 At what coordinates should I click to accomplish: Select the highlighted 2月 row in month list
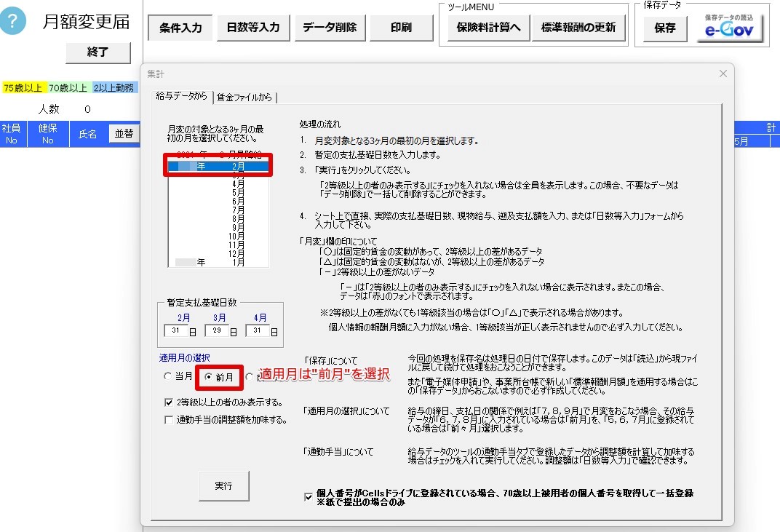click(218, 166)
